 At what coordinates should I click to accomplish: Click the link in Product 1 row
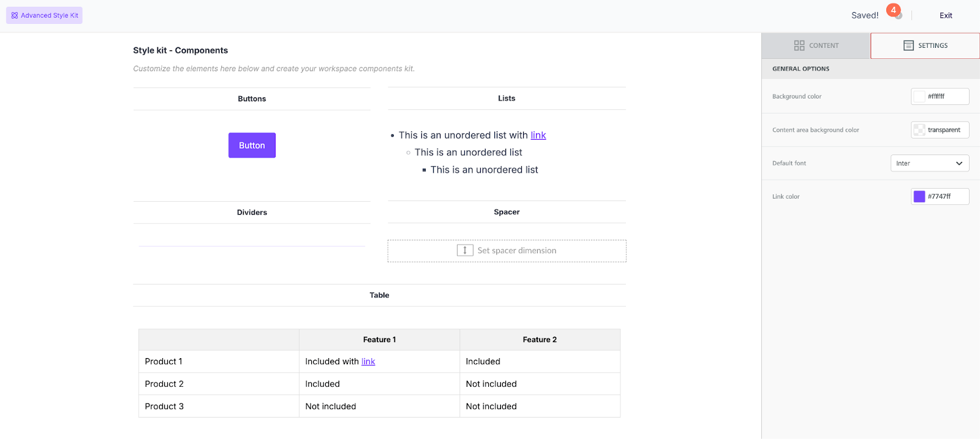click(x=368, y=362)
